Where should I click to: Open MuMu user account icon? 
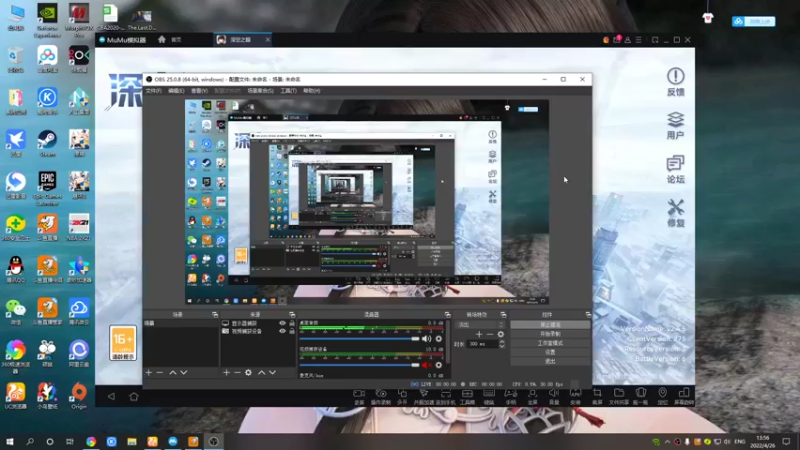[x=628, y=40]
